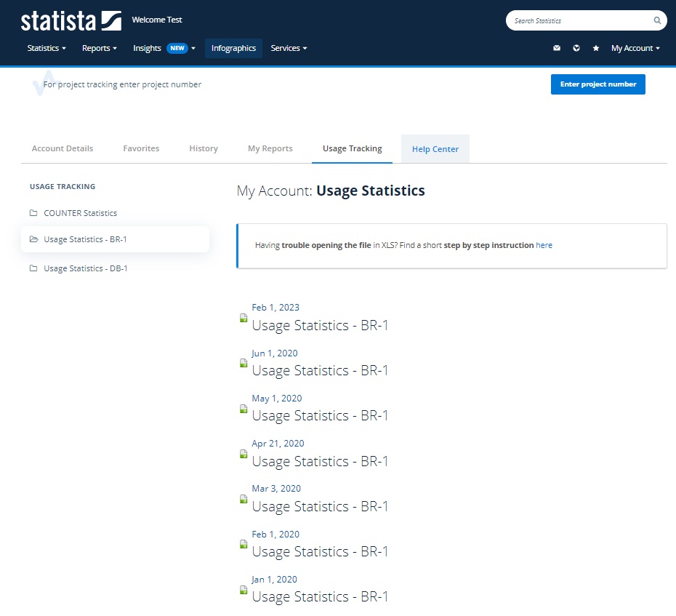Switch to the Favorites tab
Viewport: 676px width, 616px height.
(x=141, y=148)
